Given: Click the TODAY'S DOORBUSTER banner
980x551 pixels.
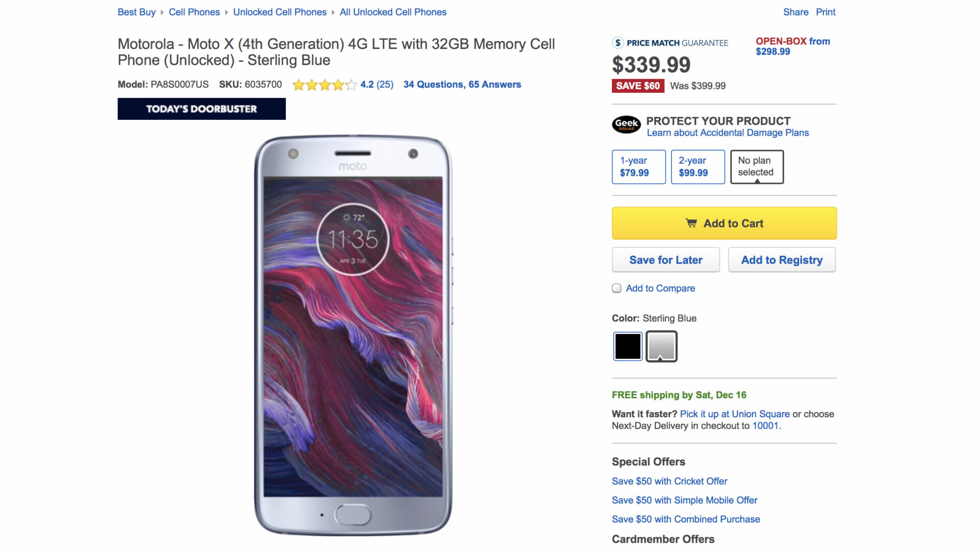Looking at the screenshot, I should (201, 108).
